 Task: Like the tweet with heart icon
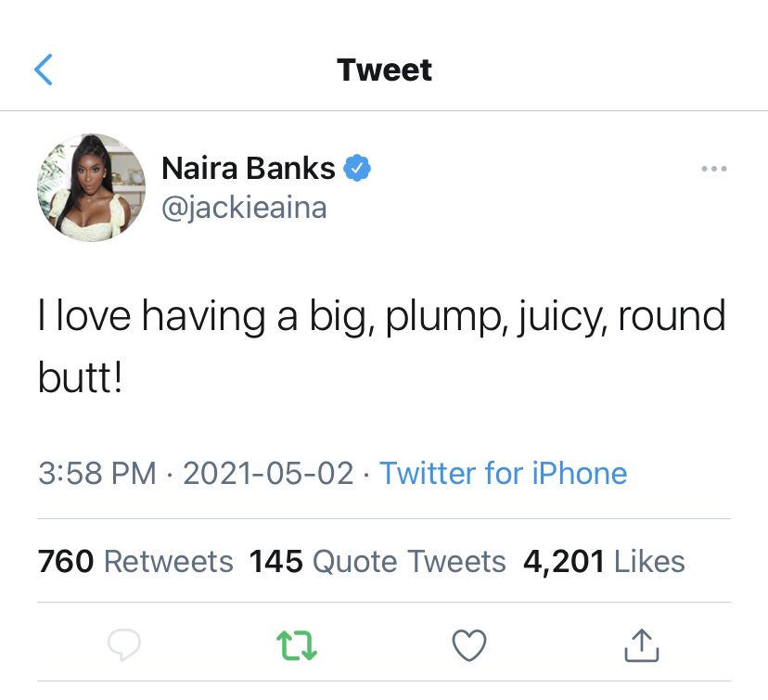[x=469, y=645]
